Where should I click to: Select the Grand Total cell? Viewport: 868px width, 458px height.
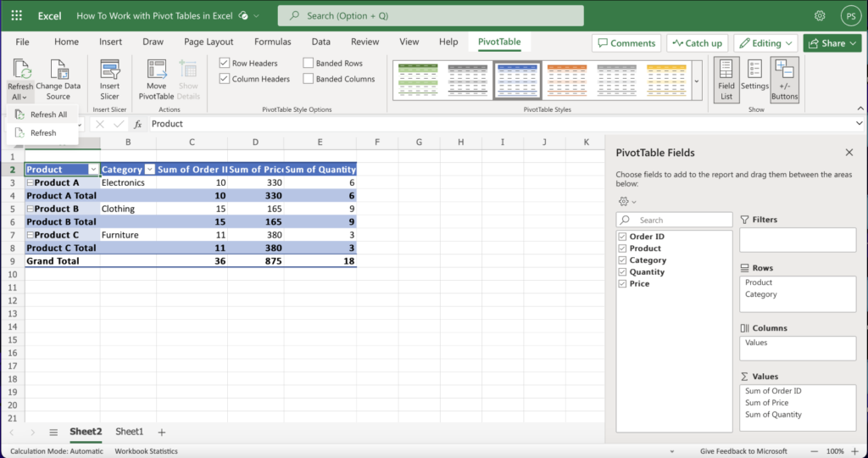click(63, 261)
